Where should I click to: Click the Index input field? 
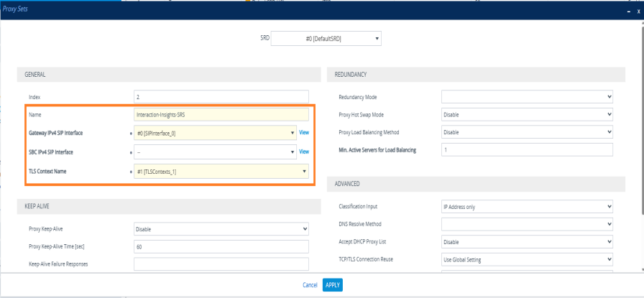point(221,96)
